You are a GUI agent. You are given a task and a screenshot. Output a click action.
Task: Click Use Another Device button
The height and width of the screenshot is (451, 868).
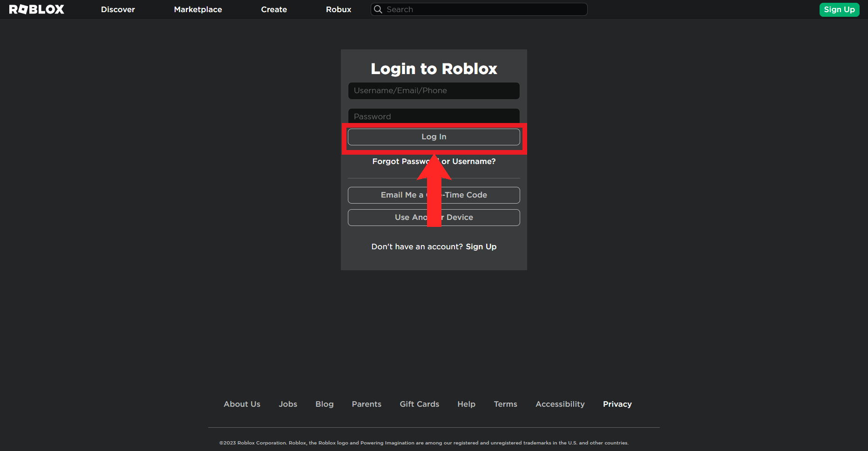pos(434,218)
